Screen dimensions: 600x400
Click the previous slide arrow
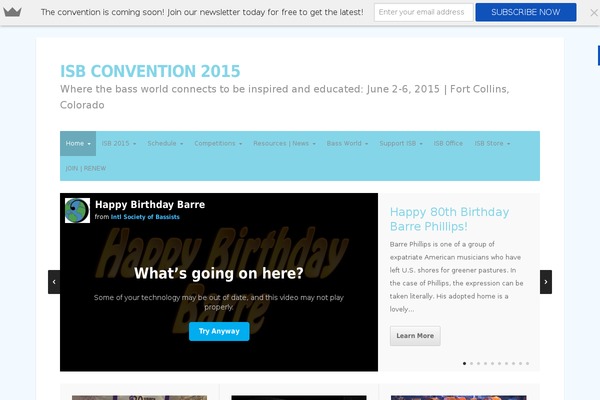(x=54, y=282)
